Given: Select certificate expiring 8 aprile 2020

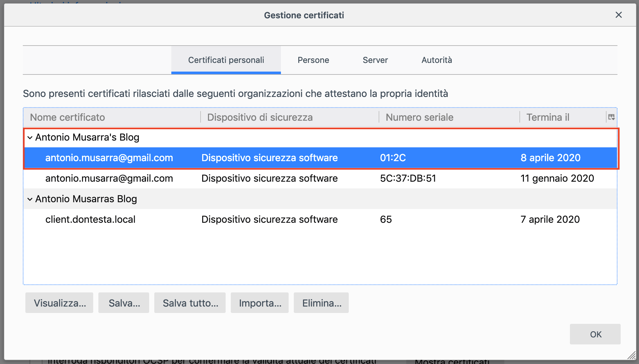Looking at the screenshot, I should point(550,158).
